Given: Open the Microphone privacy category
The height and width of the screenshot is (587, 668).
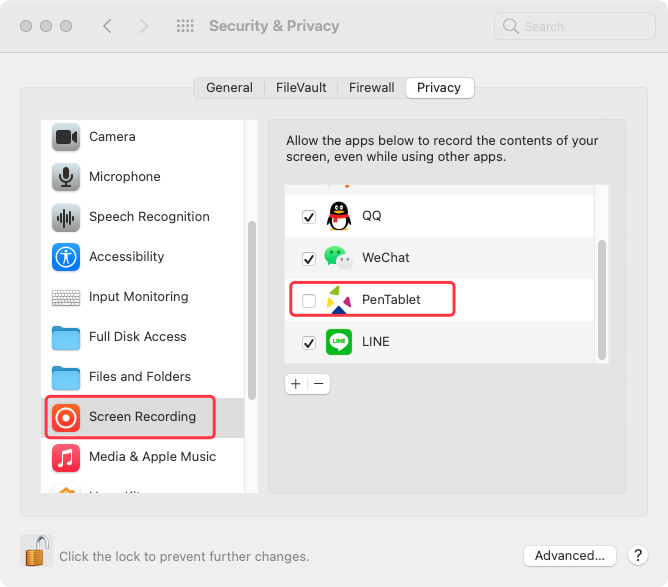Looking at the screenshot, I should point(124,176).
